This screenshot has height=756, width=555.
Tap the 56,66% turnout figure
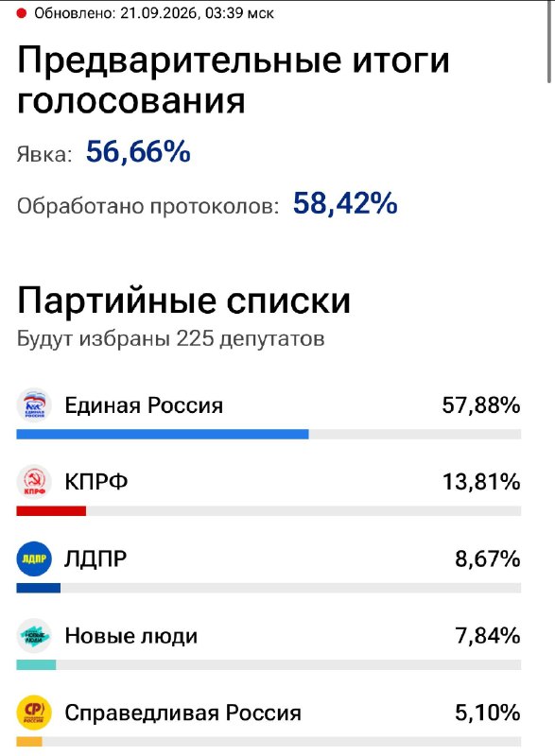click(x=138, y=151)
